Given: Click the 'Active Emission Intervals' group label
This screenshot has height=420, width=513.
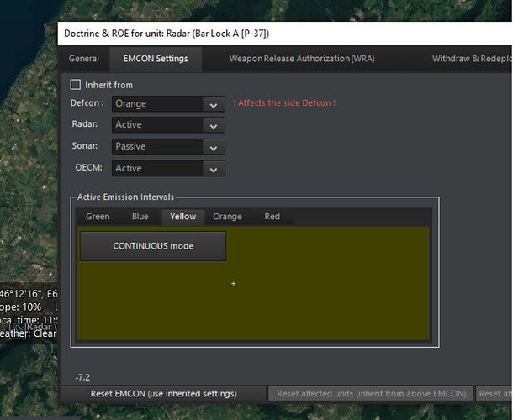Looking at the screenshot, I should (x=125, y=197).
